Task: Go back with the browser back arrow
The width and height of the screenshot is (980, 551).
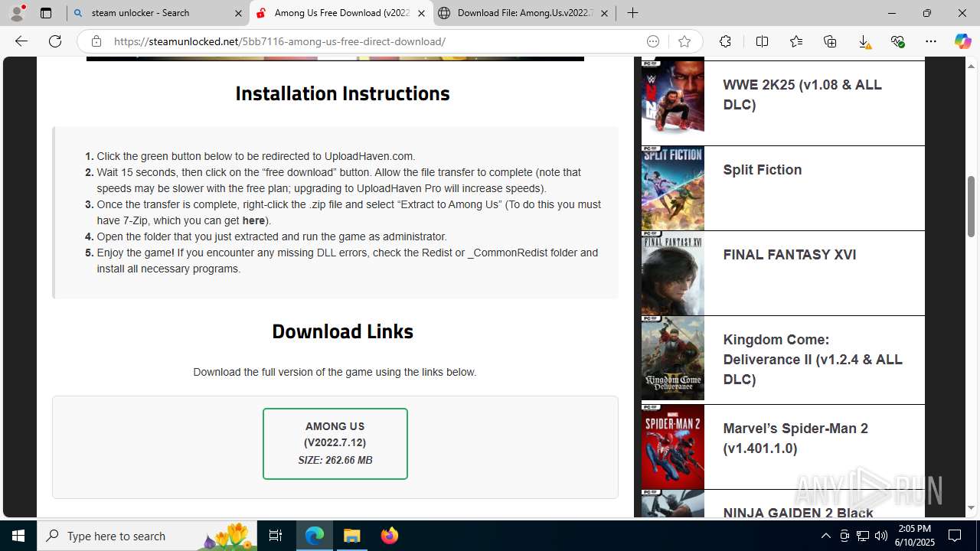Action: [x=21, y=41]
